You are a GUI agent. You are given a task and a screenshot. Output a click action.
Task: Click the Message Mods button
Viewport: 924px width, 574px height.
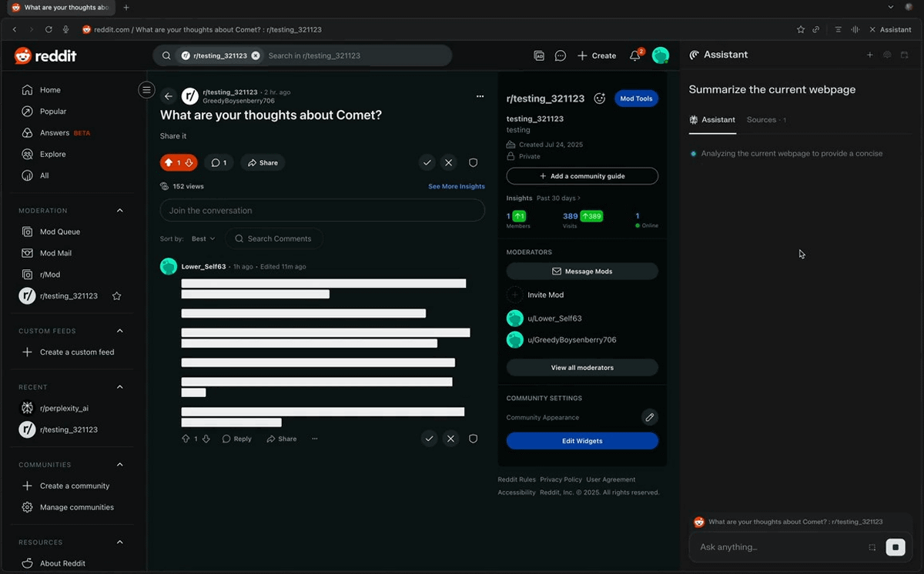pyautogui.click(x=582, y=271)
